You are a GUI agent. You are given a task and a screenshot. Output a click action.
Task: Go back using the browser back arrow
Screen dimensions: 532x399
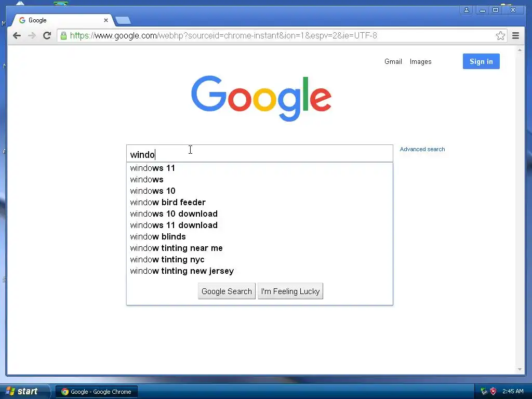click(x=17, y=36)
